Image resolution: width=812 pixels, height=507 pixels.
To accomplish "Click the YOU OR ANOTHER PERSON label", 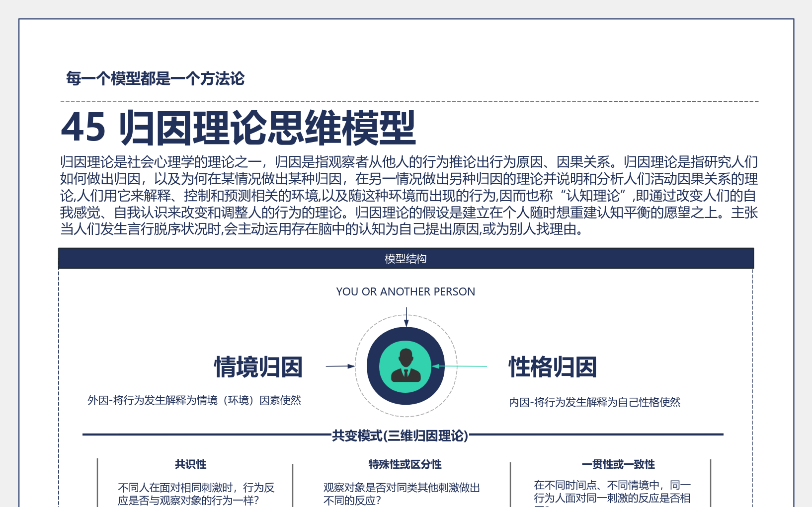I will (x=406, y=291).
